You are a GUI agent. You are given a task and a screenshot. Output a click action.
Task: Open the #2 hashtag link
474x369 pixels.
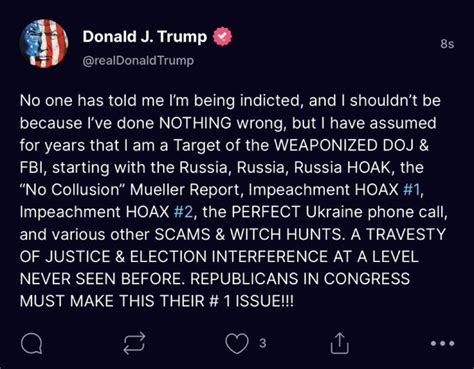tap(183, 212)
